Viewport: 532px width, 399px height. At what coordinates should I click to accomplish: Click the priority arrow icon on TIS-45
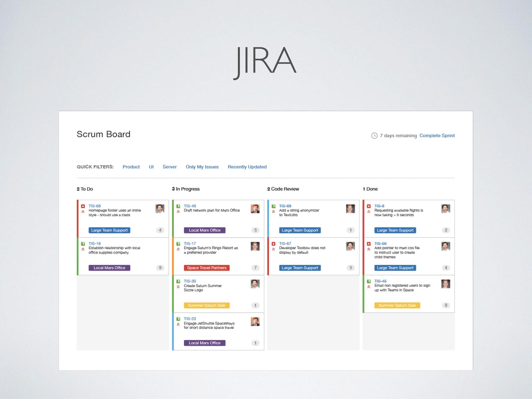point(369,287)
